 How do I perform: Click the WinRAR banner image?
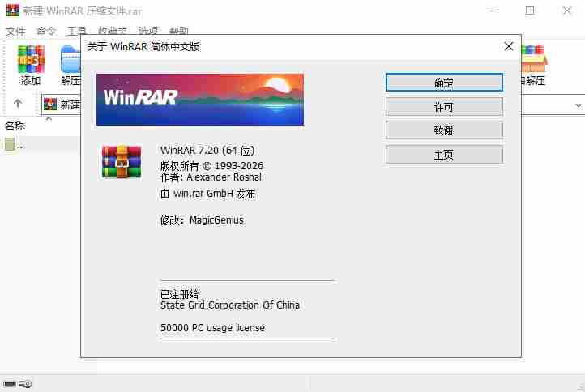pos(200,100)
